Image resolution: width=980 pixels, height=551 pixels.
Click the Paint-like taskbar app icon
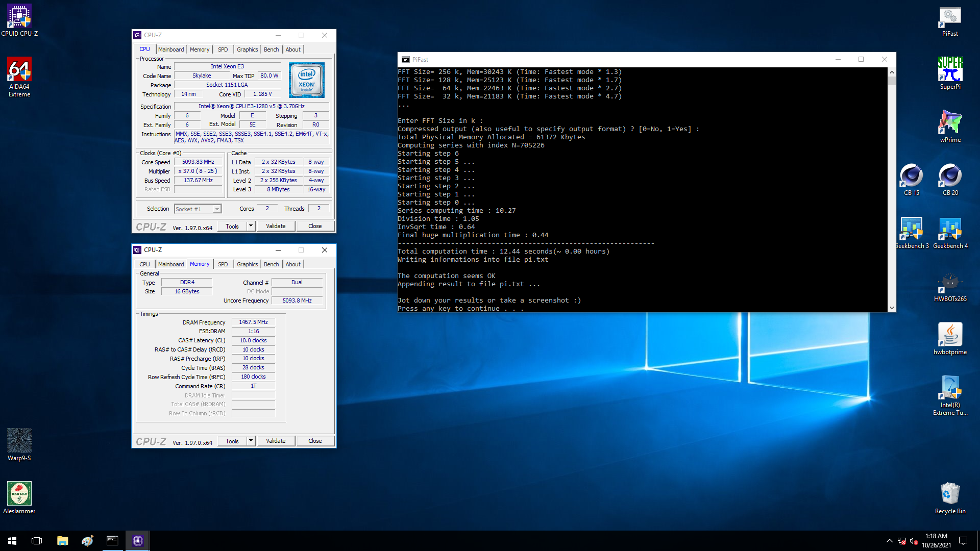(87, 541)
